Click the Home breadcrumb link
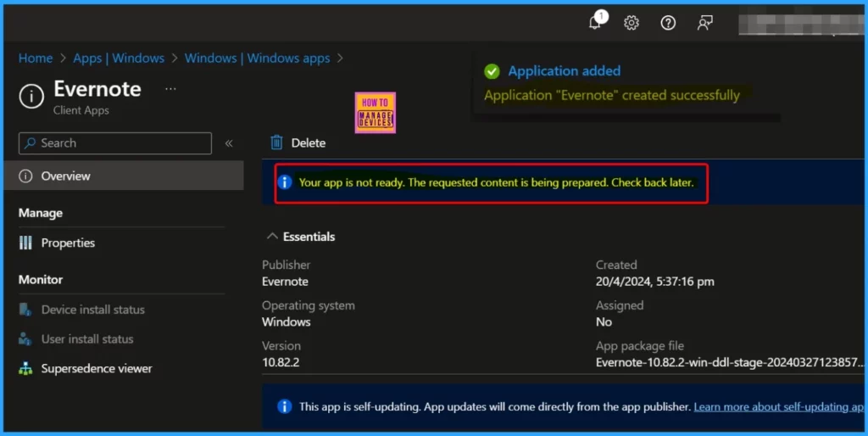This screenshot has height=436, width=868. 36,59
